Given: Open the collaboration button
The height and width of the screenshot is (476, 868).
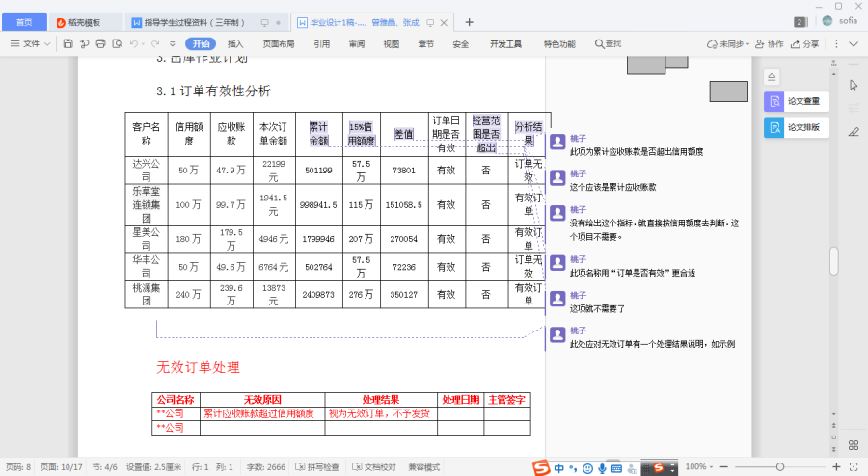Looking at the screenshot, I should coord(770,44).
